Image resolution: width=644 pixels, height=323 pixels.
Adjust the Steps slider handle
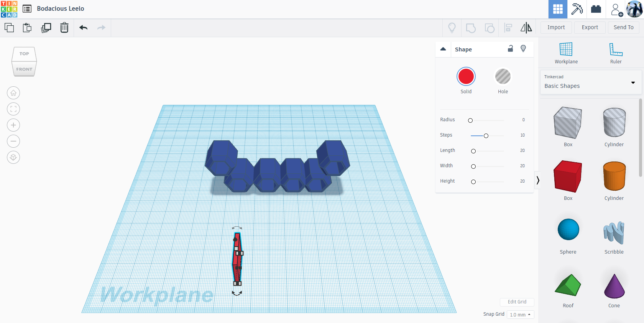pyautogui.click(x=486, y=136)
